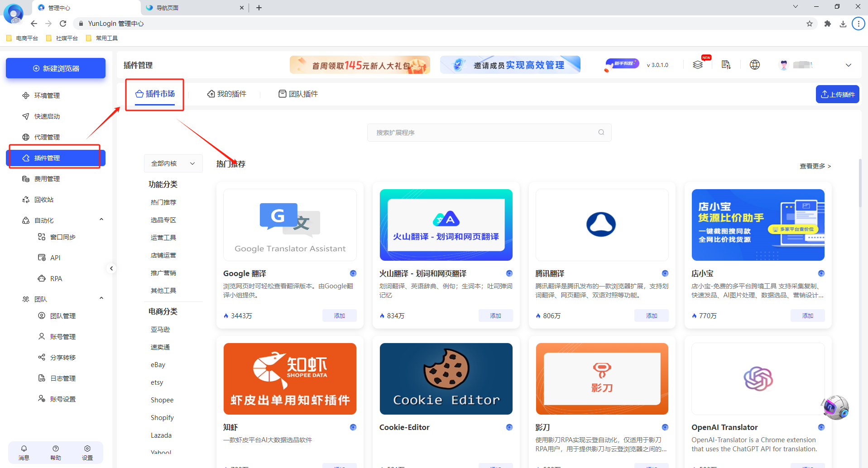Click the 新手教程 badge
Screen dimensions: 868x468
click(622, 64)
